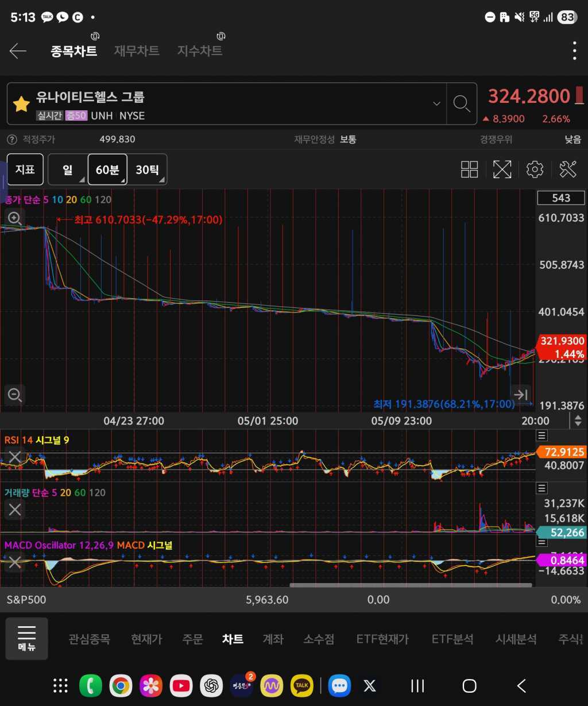Open the 60분 interval dropdown
Screen dimensions: 588x706
(x=107, y=169)
